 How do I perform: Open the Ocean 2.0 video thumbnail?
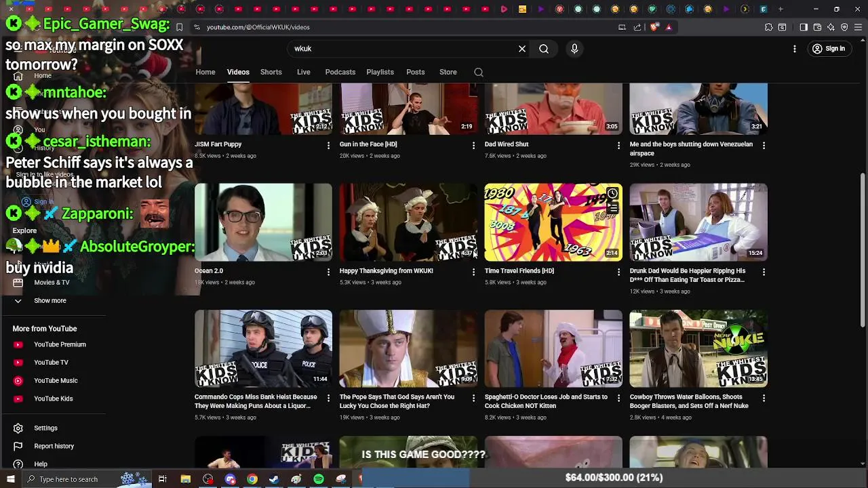point(263,222)
